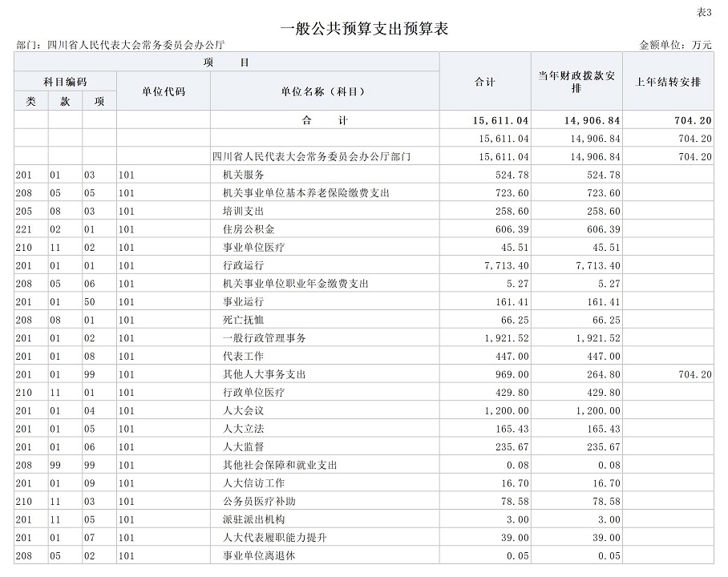The image size is (728, 577).
Task: Click the 科目编码 column header
Action: 65,82
